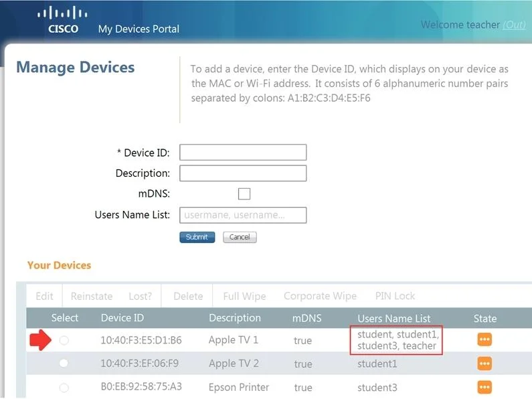Click the Apple TV 2 description
Viewport: 532px width, 399px height.
[x=234, y=364]
